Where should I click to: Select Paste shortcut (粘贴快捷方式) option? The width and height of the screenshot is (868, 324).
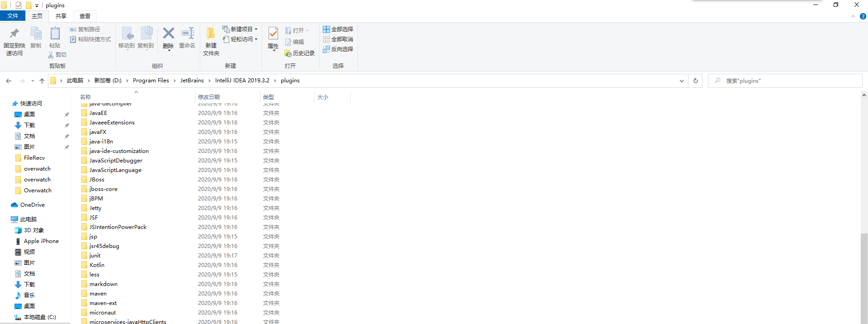[90, 39]
